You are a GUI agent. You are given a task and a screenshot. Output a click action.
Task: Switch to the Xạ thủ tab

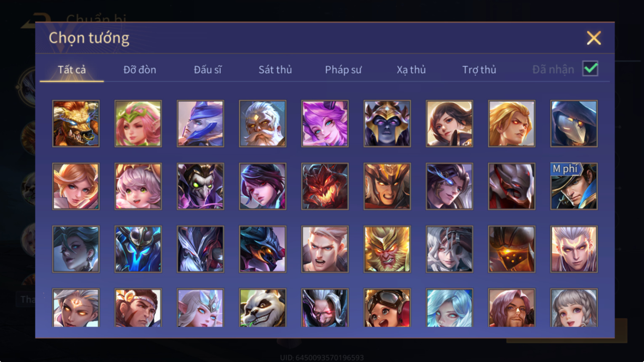tap(411, 70)
